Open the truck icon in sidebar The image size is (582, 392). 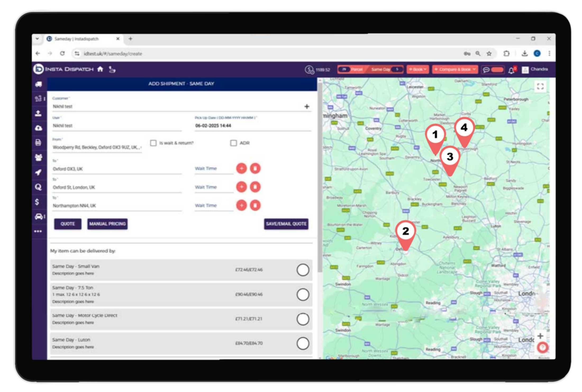pos(39,84)
